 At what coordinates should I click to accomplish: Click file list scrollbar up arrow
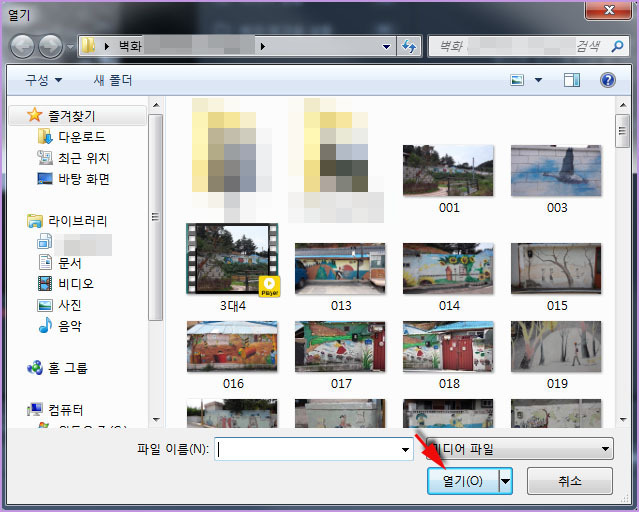coord(623,105)
